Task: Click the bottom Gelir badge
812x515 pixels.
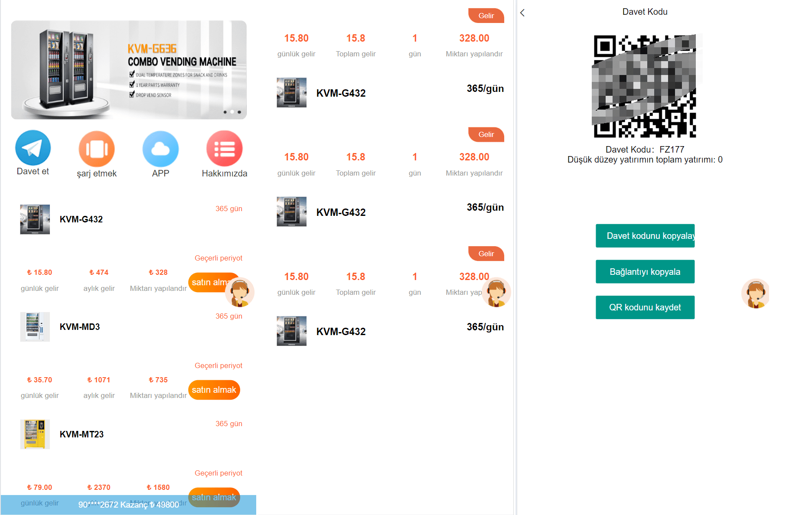Action: (486, 254)
